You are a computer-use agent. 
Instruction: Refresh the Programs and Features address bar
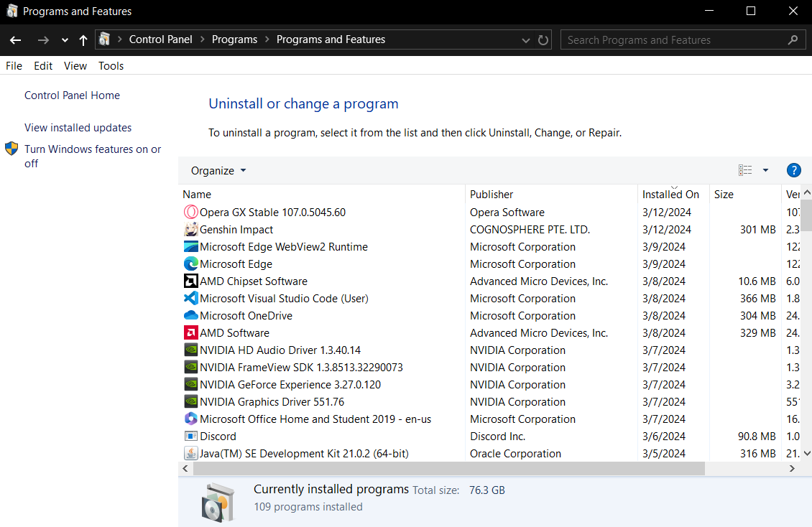[x=543, y=39]
